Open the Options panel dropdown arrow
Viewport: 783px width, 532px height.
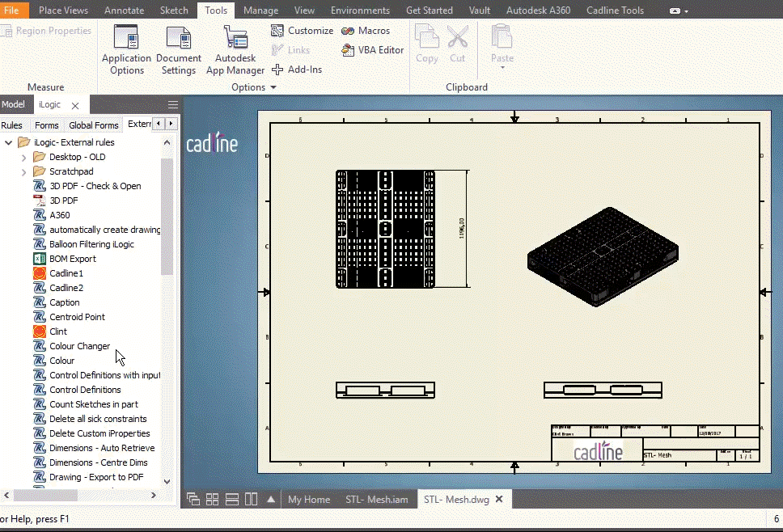click(273, 87)
